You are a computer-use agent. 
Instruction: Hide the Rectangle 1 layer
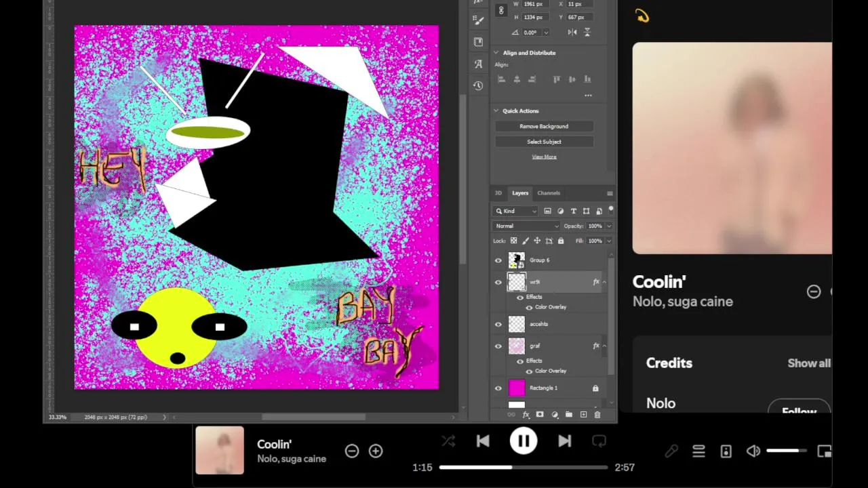point(498,388)
